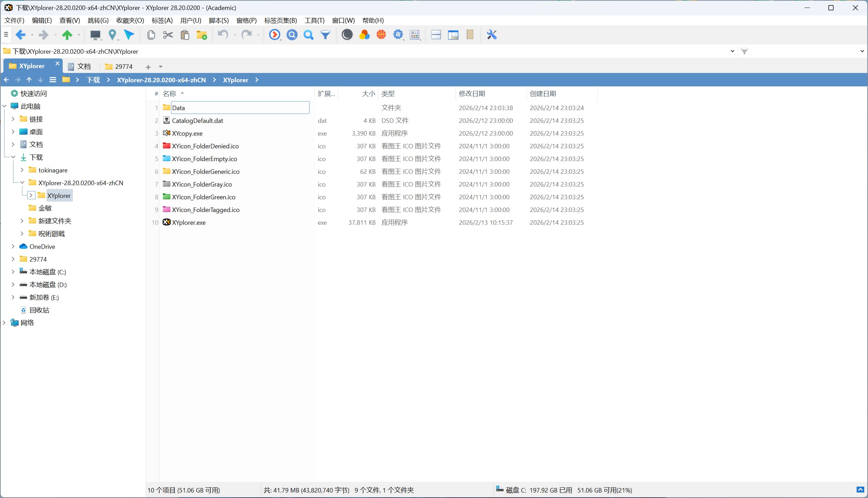868x498 pixels.
Task: Toggle dark mode with the moon icon
Action: click(347, 34)
